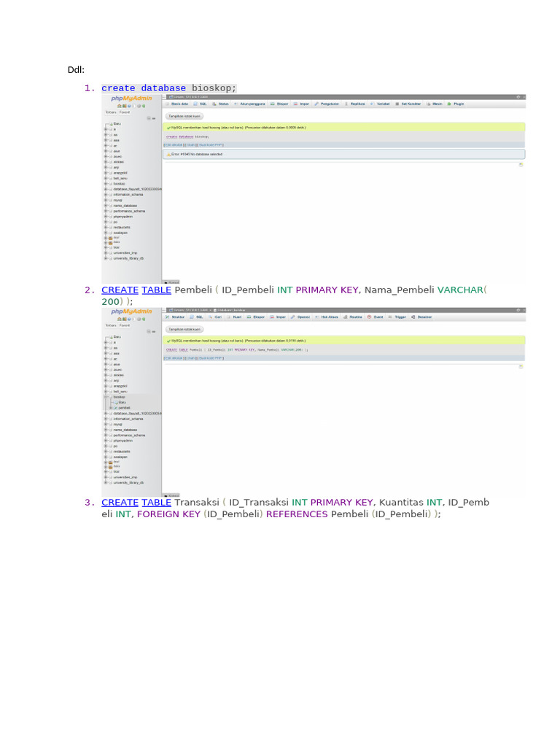
Task: Open Konsol bar below the create-database screenshot
Action: pos(171,282)
